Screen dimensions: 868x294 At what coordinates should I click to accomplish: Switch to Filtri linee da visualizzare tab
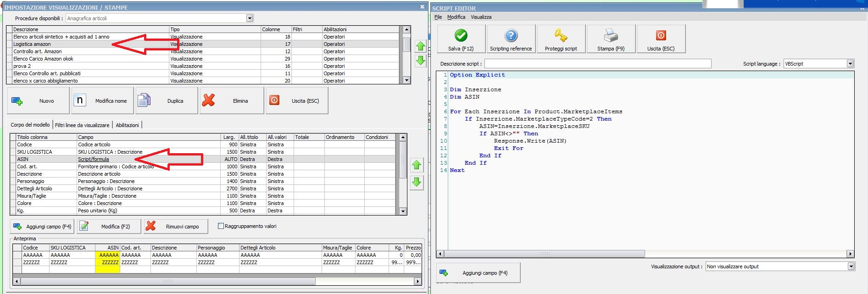pos(82,125)
